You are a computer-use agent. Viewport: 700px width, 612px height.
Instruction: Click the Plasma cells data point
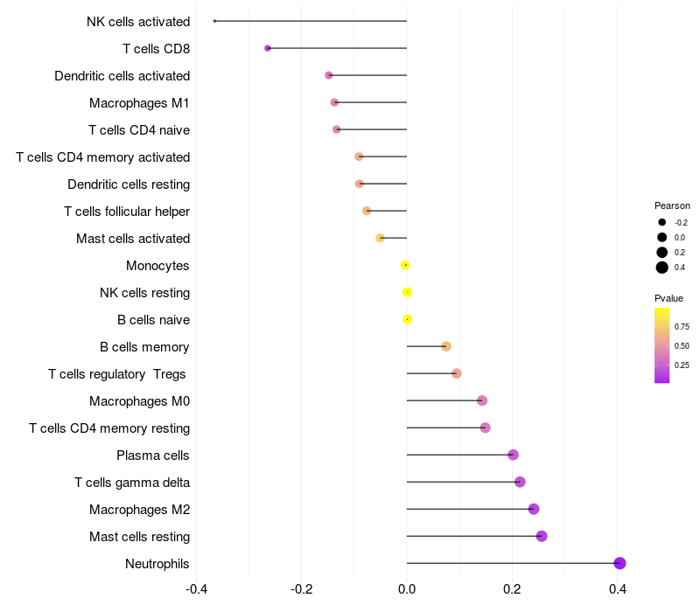[514, 455]
